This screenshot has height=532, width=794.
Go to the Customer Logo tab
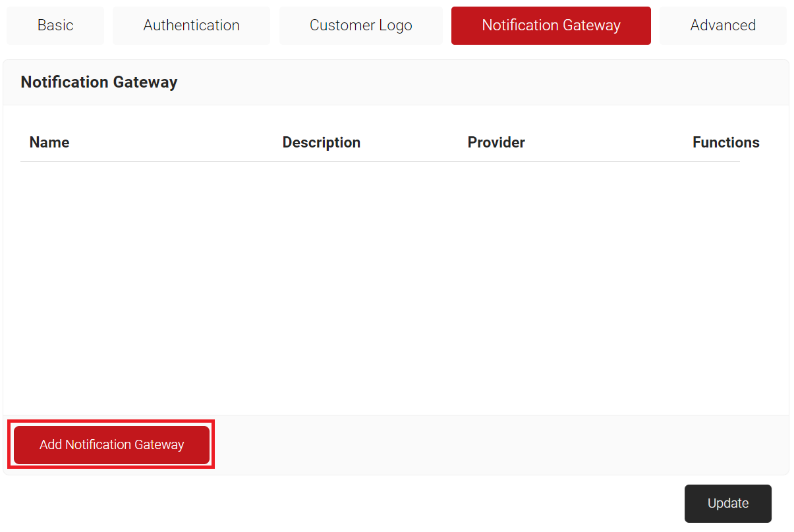[360, 26]
